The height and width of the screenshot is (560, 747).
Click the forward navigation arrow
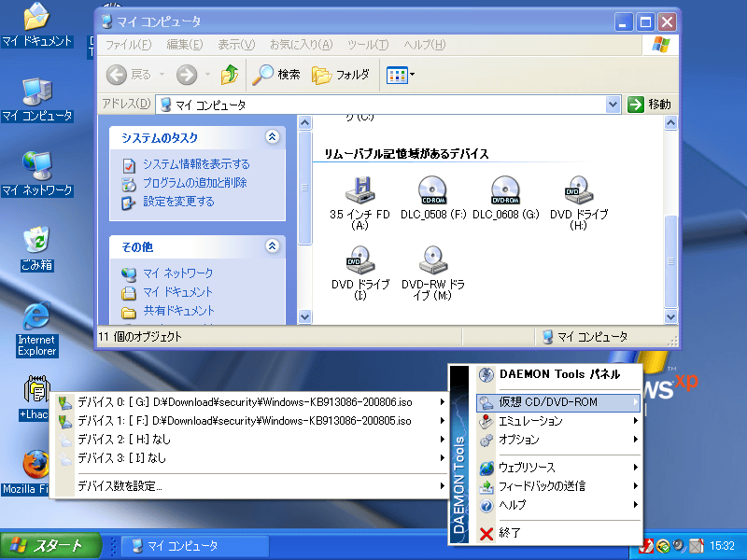point(187,75)
